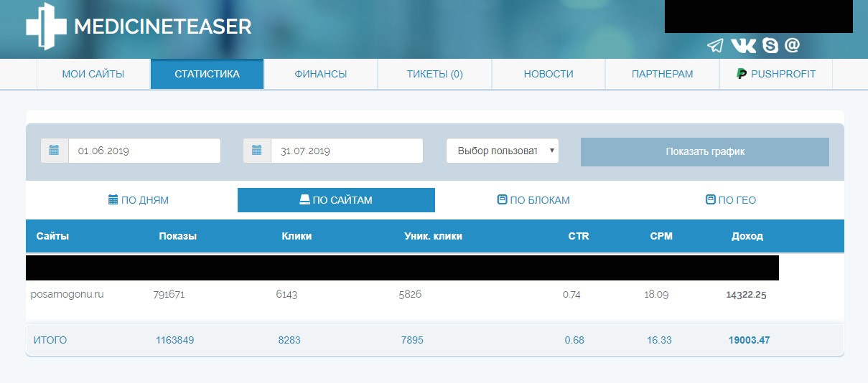This screenshot has width=868, height=383.
Task: Click the Клики column header
Action: (297, 236)
